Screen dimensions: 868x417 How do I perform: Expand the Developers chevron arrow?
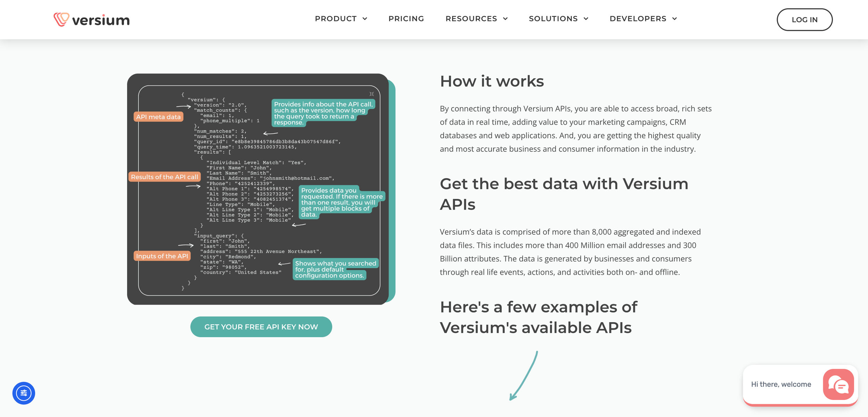click(675, 19)
